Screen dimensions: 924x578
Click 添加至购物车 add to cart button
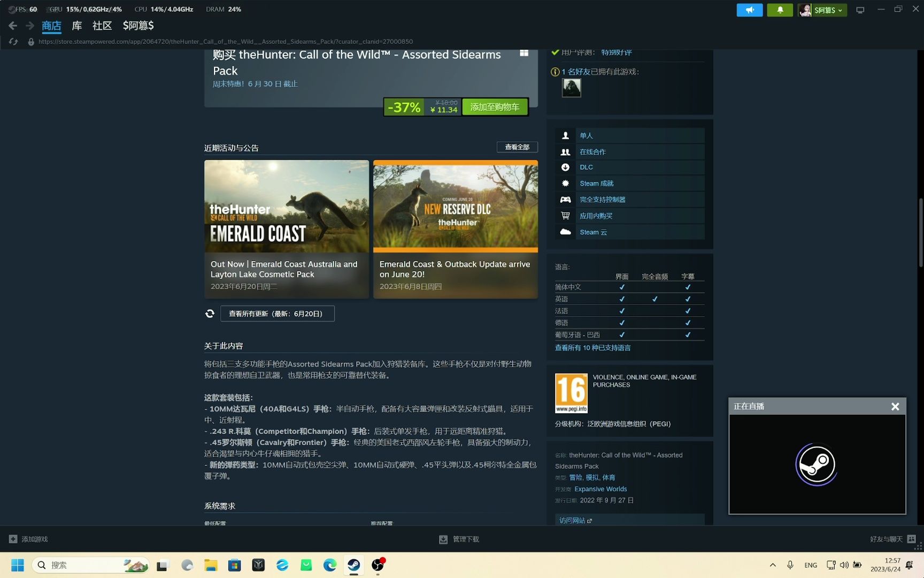(495, 107)
